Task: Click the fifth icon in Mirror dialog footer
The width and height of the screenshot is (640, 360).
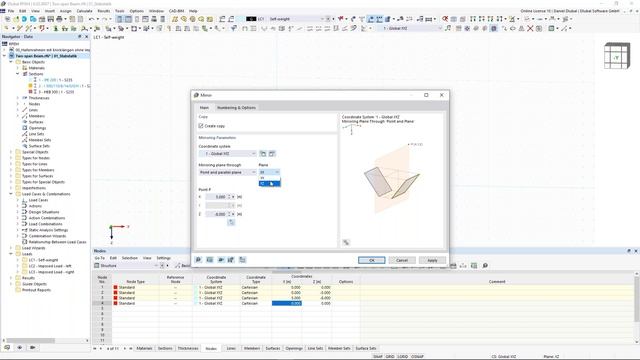Action: point(242,260)
